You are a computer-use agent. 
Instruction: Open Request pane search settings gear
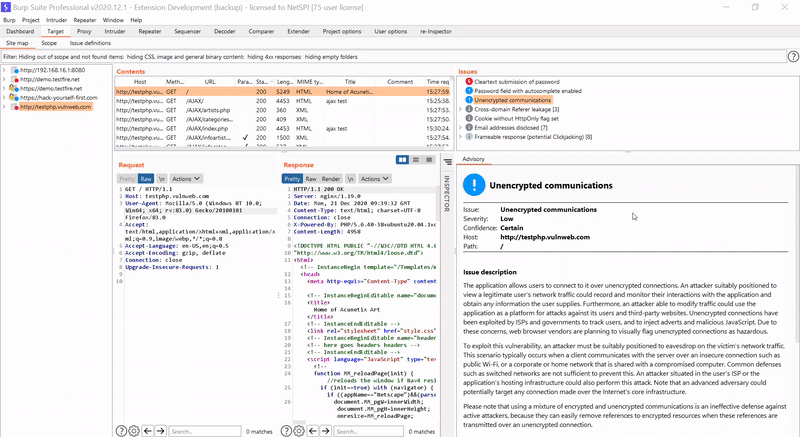134,431
